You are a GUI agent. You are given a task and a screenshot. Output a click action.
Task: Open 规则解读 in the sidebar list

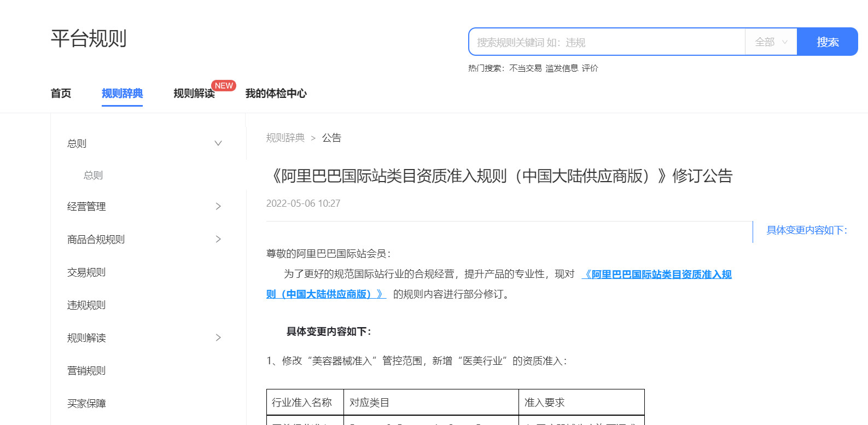(x=86, y=337)
